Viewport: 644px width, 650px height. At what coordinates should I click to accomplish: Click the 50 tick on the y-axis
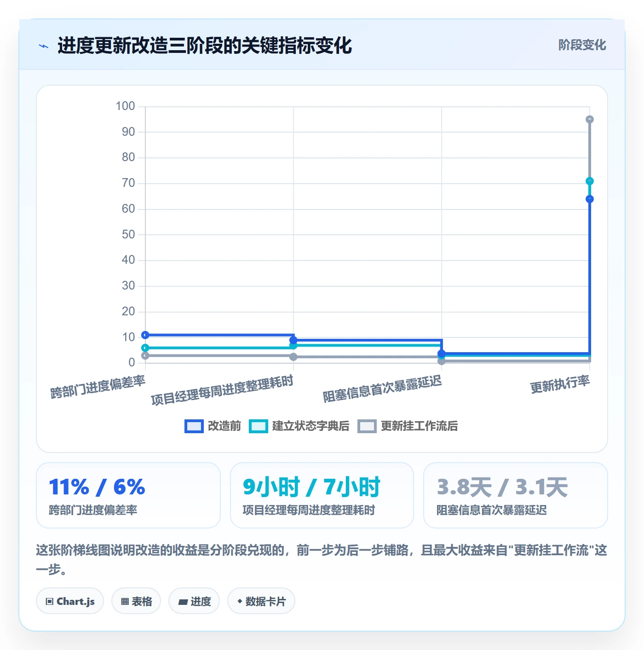click(128, 235)
